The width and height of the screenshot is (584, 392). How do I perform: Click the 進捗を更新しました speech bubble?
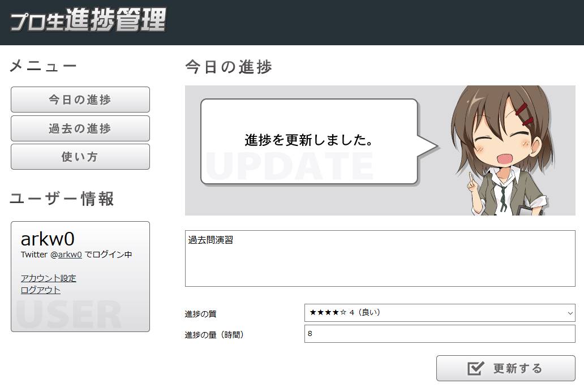pyautogui.click(x=309, y=141)
